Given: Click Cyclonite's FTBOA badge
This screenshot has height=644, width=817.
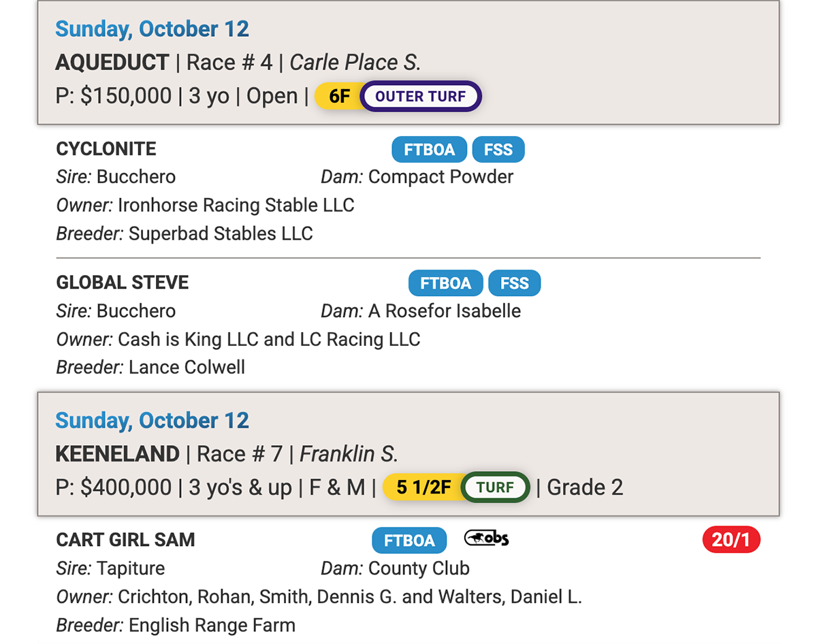Looking at the screenshot, I should [x=429, y=150].
